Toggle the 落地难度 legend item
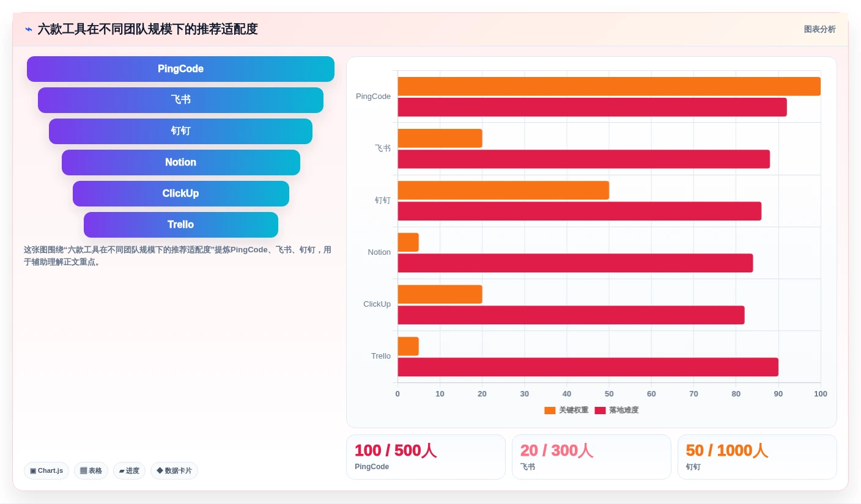Image resolution: width=861 pixels, height=504 pixels. pyautogui.click(x=616, y=411)
